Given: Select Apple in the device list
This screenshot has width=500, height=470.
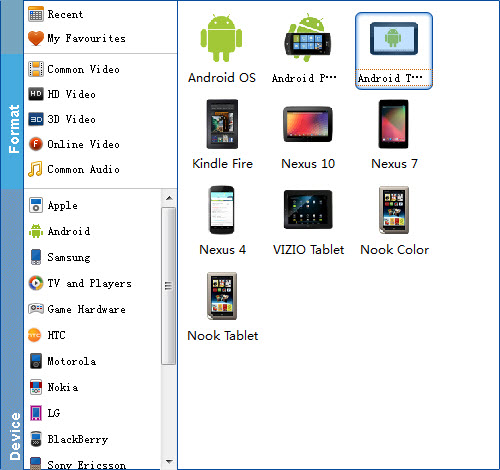Looking at the screenshot, I should [93, 205].
